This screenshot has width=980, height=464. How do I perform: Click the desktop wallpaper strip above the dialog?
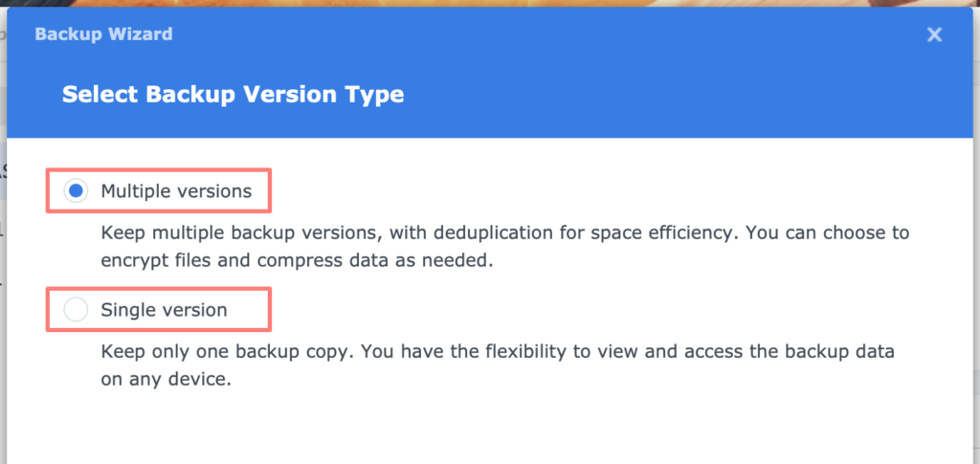point(479,4)
